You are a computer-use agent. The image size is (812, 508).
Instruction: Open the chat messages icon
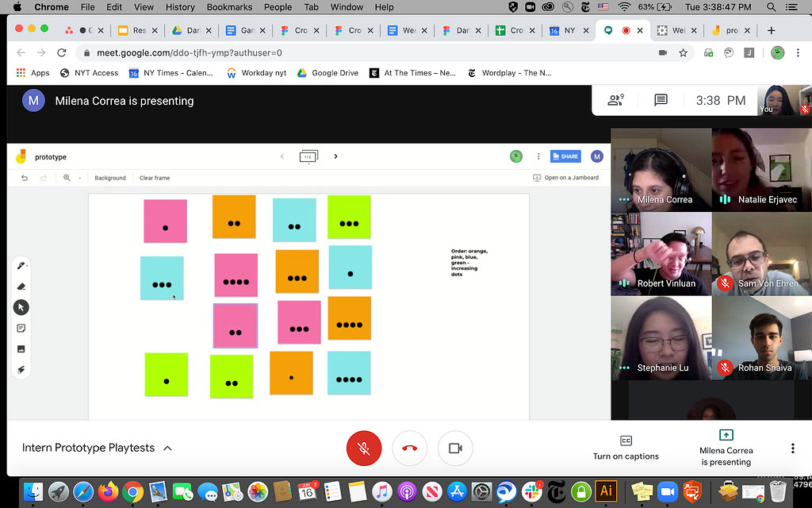pos(661,100)
